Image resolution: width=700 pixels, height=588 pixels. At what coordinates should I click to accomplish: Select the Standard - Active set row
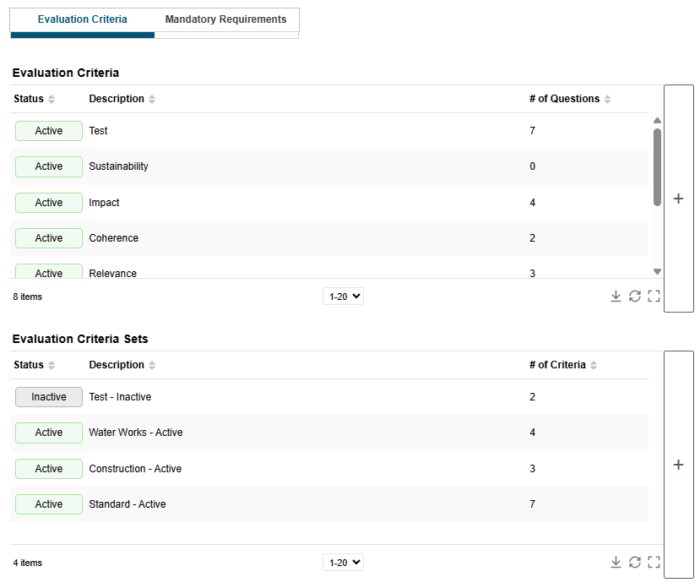point(329,504)
